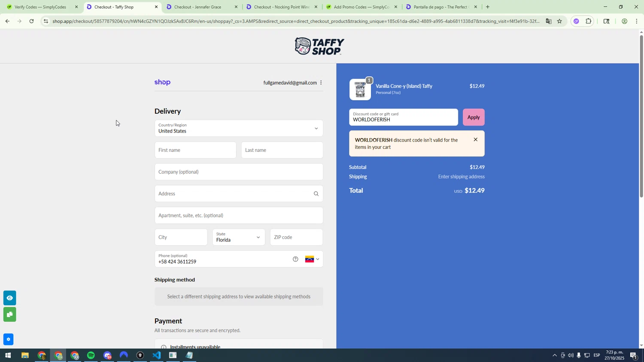
Task: Show hidden system tray icons
Action: click(x=554, y=356)
